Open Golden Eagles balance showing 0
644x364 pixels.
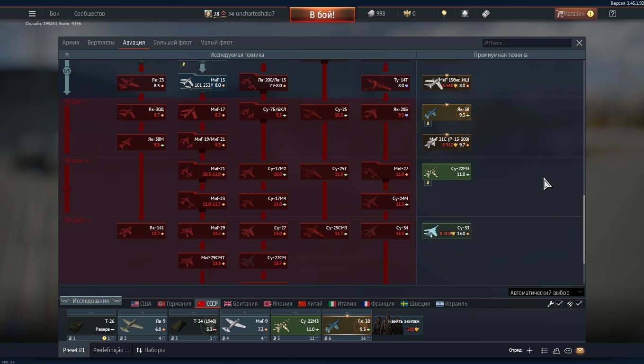[x=410, y=14]
